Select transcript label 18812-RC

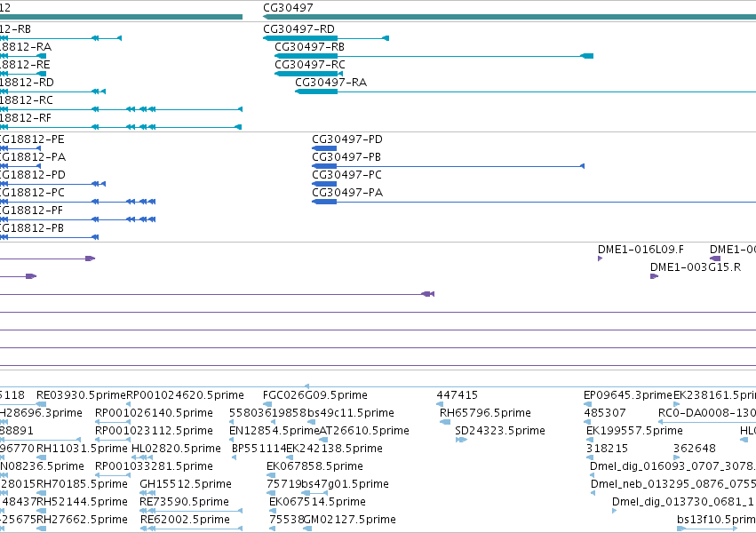pyautogui.click(x=27, y=100)
